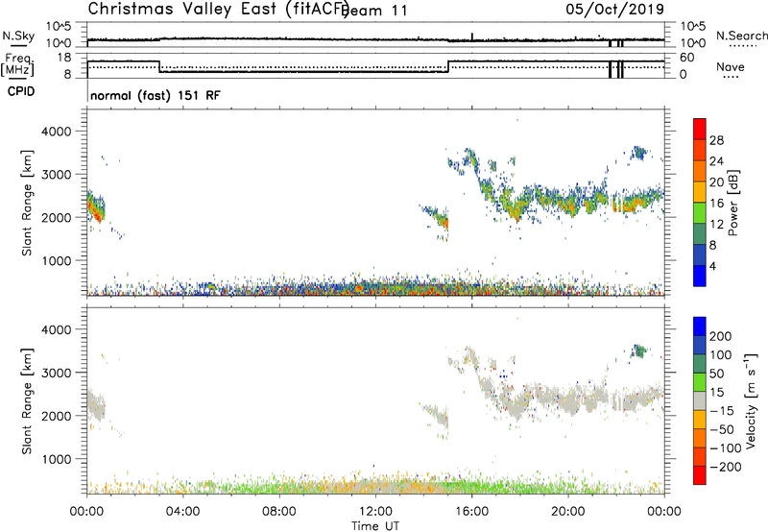Click the '-15' value on the velocity colorbar
This screenshot has height=532, width=768.
click(722, 411)
